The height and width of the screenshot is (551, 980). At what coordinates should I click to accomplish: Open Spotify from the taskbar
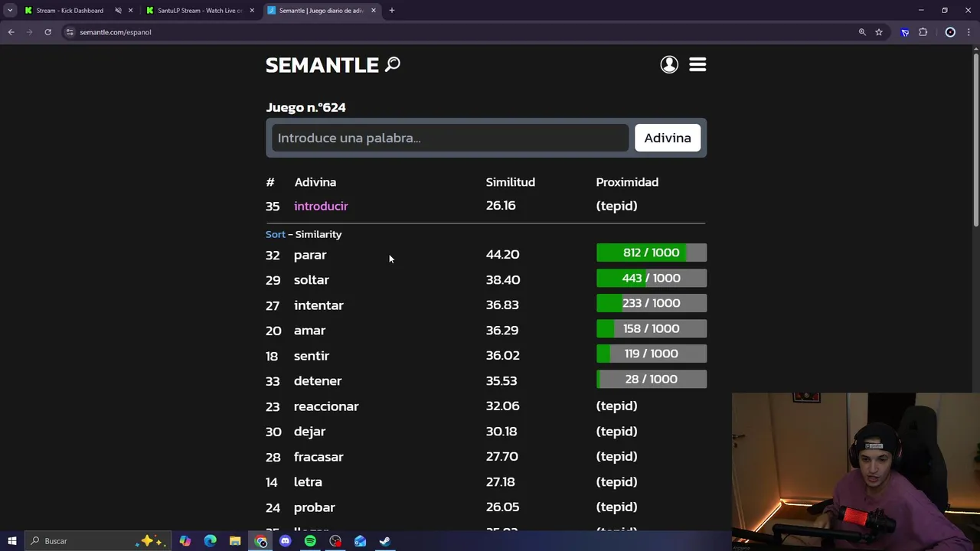[x=310, y=541]
